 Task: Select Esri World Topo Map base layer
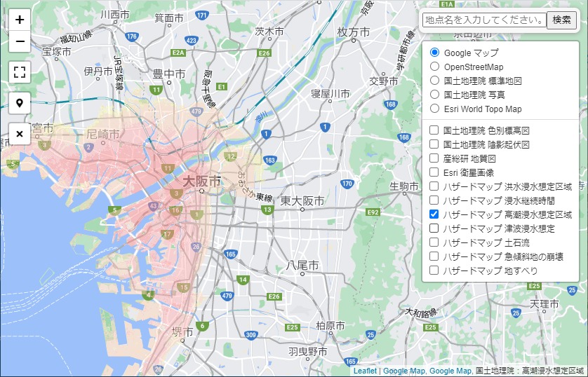click(434, 109)
